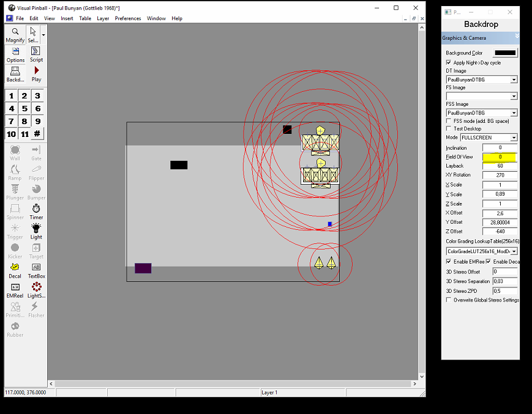Click the Field Of View input
Viewport: 532px width, 414px height.
tap(500, 157)
